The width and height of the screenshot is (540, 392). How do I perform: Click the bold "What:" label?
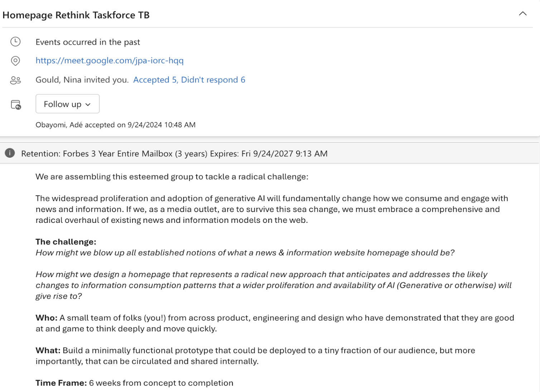tap(48, 351)
